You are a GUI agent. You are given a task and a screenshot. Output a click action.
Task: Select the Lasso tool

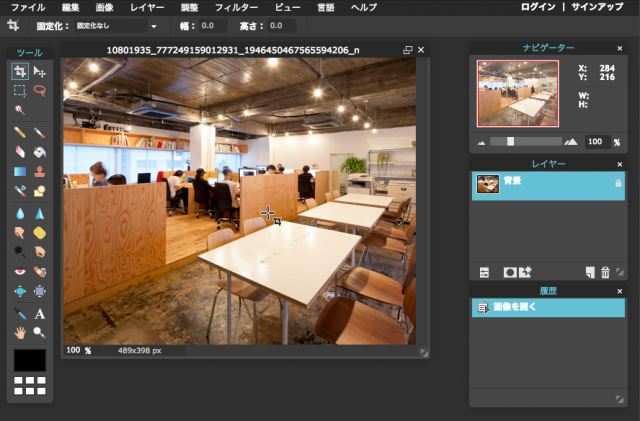coord(40,89)
